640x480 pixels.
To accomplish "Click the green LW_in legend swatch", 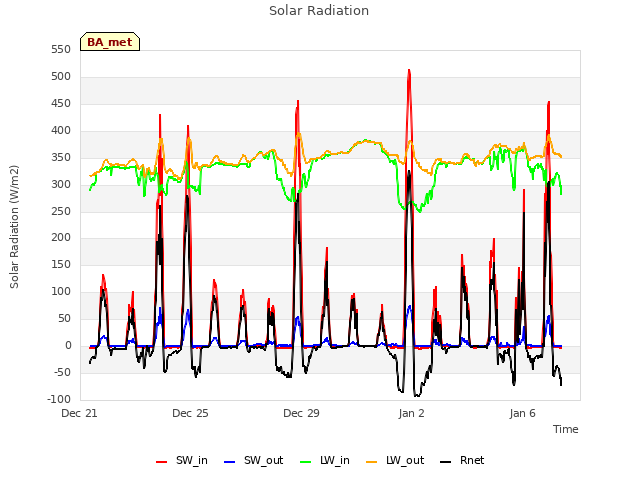I will tap(305, 462).
